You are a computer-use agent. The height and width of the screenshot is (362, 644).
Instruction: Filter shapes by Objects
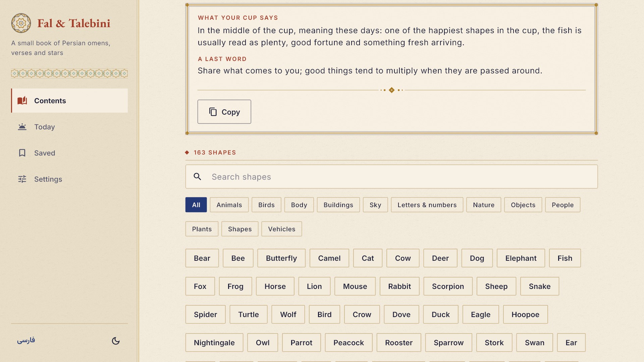click(523, 205)
